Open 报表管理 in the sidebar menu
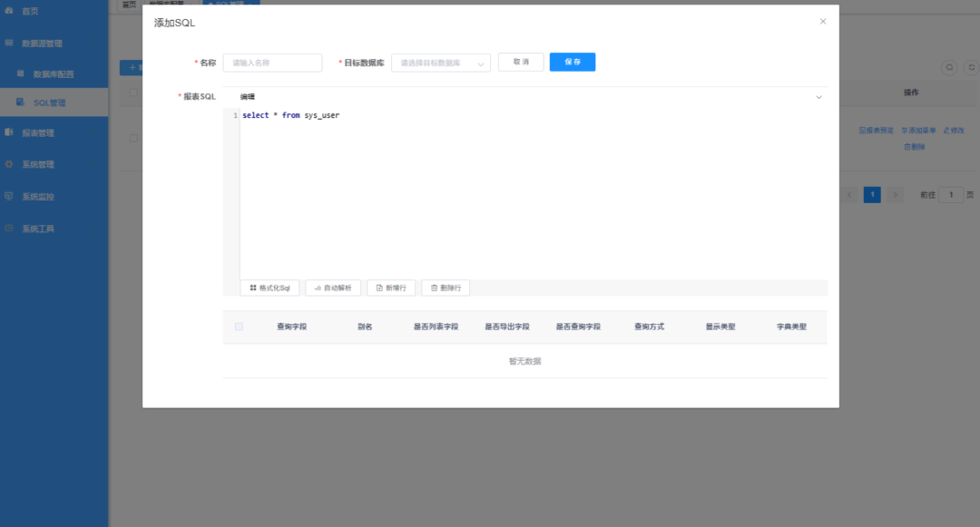This screenshot has height=527, width=980. pyautogui.click(x=36, y=132)
